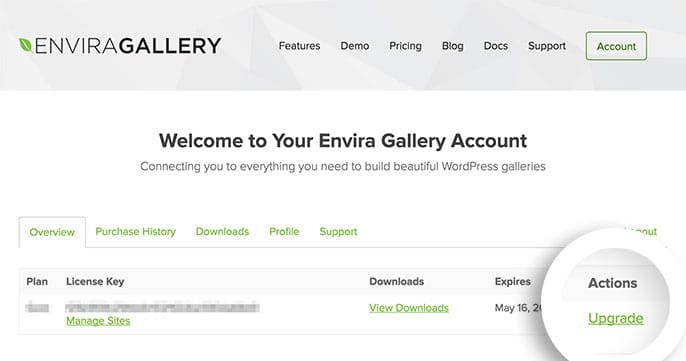Go to the Demo page
This screenshot has height=361, width=686.
(355, 46)
